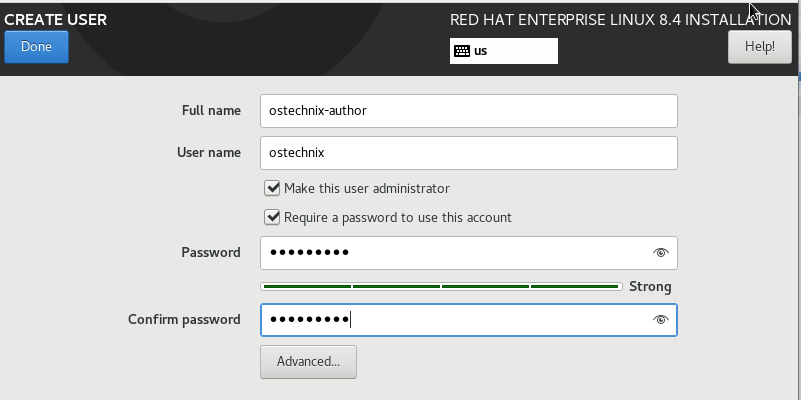Viewport: 801px width, 400px height.
Task: Focus the Full name input field
Action: [x=468, y=111]
